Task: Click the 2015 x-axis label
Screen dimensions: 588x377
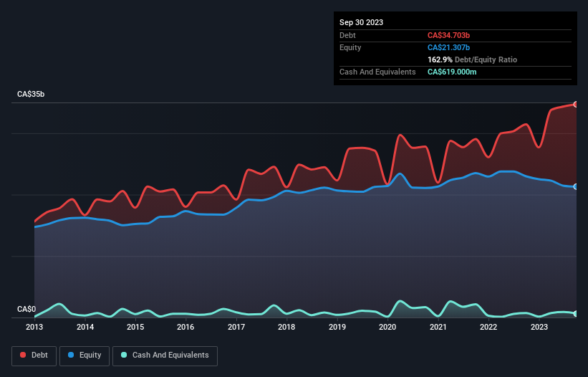Action: 135,327
